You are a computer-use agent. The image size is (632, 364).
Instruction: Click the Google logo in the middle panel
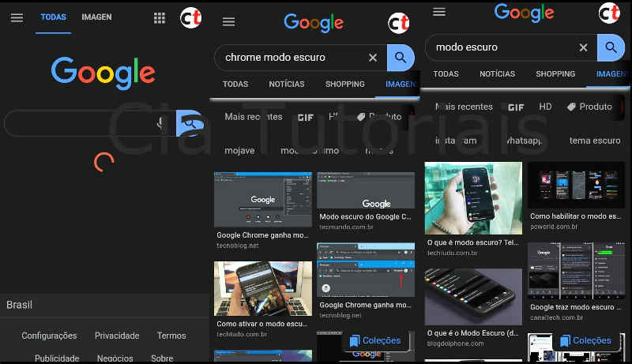[314, 23]
